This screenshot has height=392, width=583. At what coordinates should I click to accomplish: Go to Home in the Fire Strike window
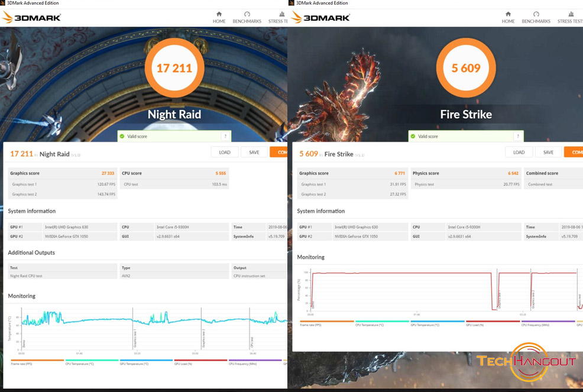point(508,18)
